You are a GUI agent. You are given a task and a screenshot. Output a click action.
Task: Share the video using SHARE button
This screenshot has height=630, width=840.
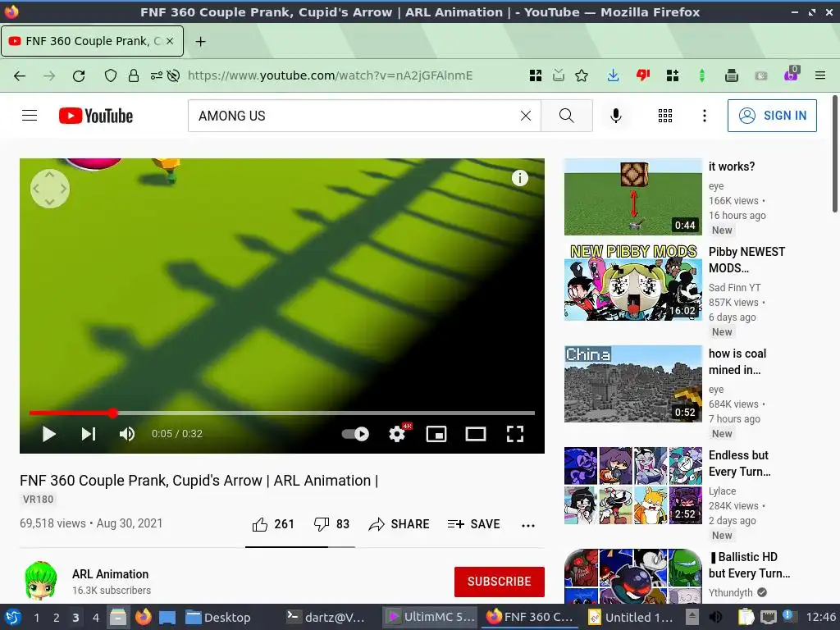(x=399, y=524)
